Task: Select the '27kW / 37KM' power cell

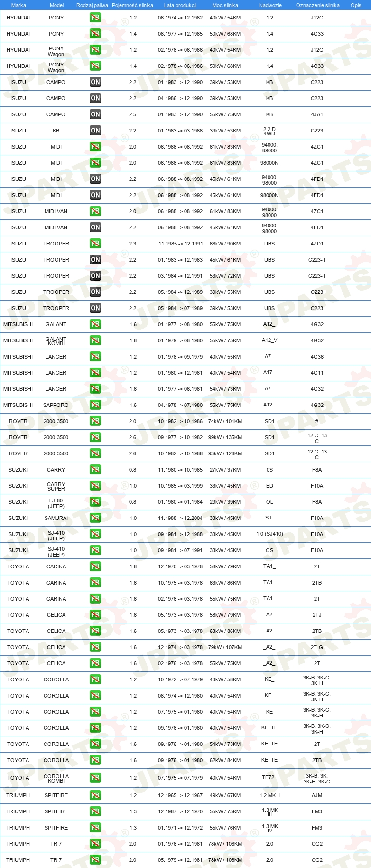Action: (225, 470)
